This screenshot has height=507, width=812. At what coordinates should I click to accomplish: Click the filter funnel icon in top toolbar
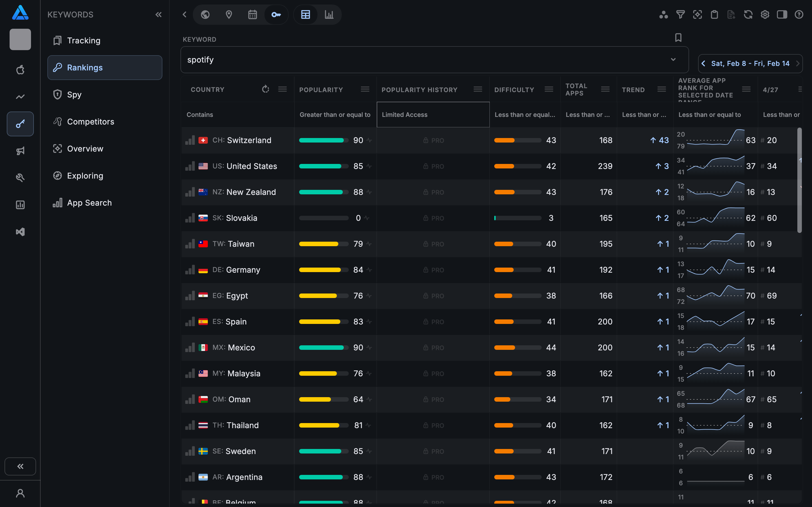pyautogui.click(x=680, y=14)
